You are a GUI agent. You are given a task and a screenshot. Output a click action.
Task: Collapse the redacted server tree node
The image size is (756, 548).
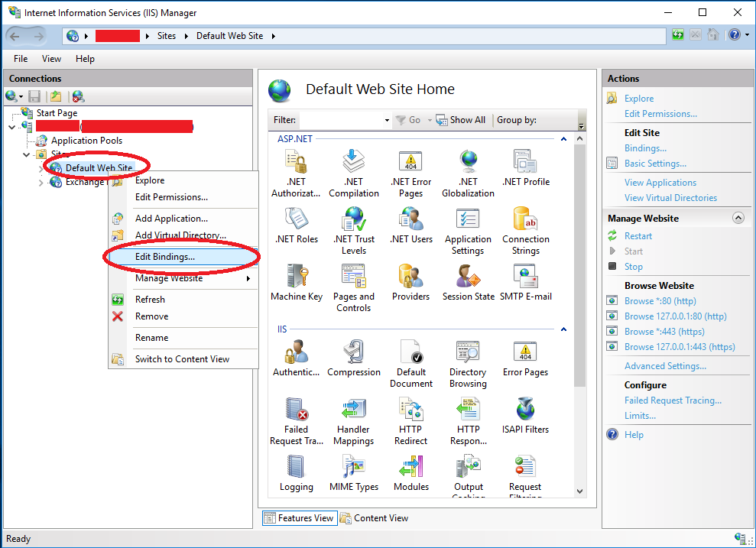12,127
